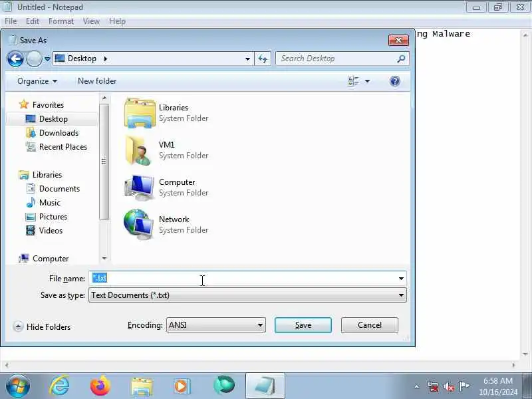The image size is (532, 399).
Task: Open Notepad File menu
Action: [11, 21]
